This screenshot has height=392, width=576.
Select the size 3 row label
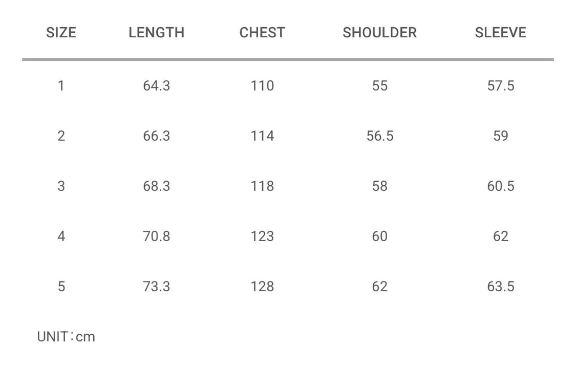[61, 186]
